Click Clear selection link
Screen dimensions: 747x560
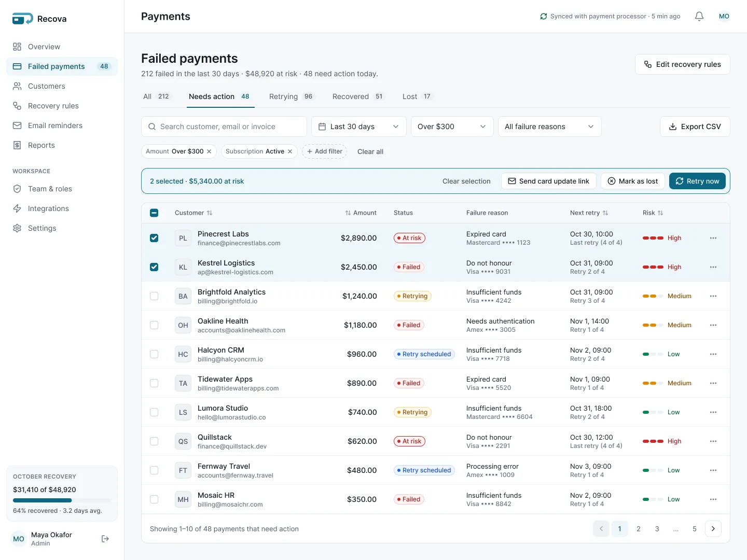(x=466, y=181)
